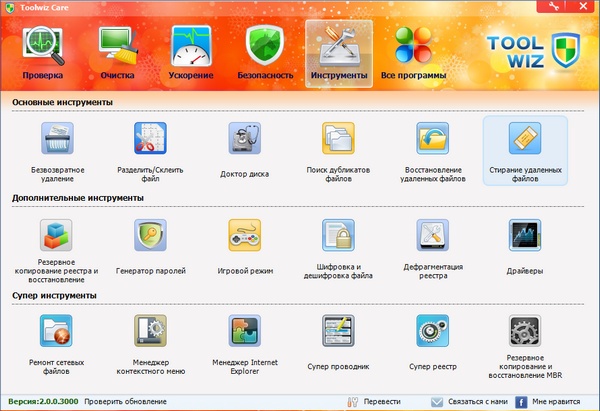This screenshot has height=411, width=600.
Task: Enable Игровой режим gamepad icon
Action: pyautogui.click(x=244, y=236)
